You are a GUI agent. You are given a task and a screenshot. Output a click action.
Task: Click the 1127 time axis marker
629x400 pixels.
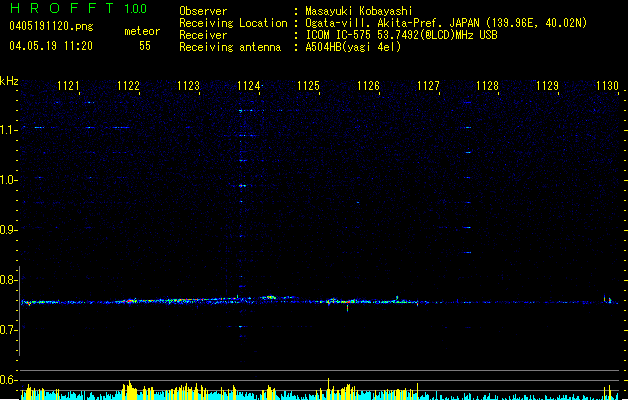428,86
